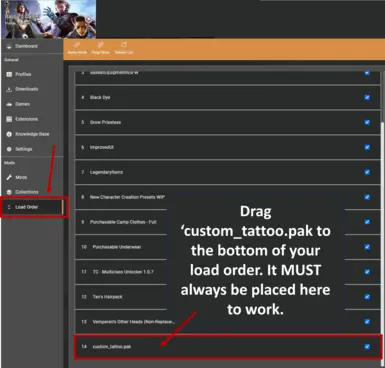Toggle the ImprovedUI checkbox

coord(367,147)
